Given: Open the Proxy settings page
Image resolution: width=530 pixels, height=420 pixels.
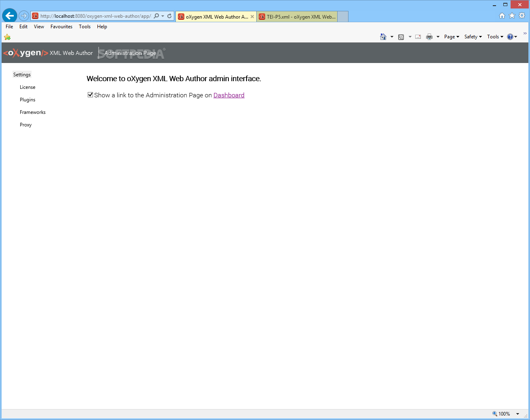Looking at the screenshot, I should [x=25, y=125].
